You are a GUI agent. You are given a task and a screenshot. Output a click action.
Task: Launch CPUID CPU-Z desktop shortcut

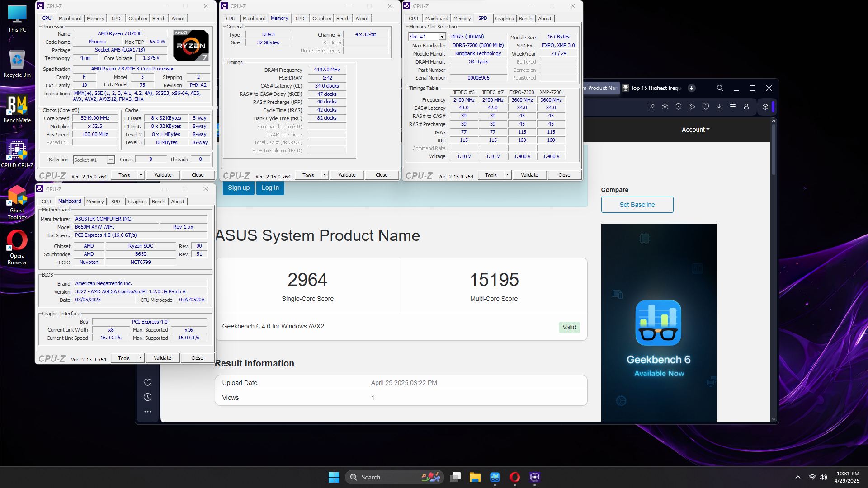[17, 154]
